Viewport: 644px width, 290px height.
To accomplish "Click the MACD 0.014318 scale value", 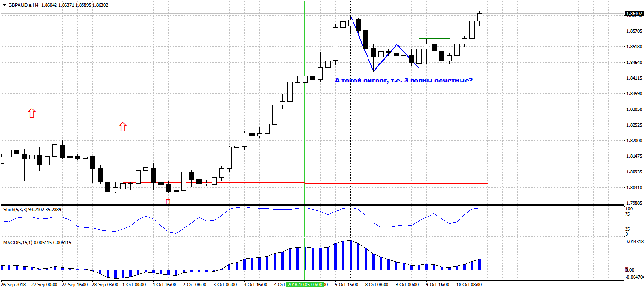I will [x=634, y=242].
